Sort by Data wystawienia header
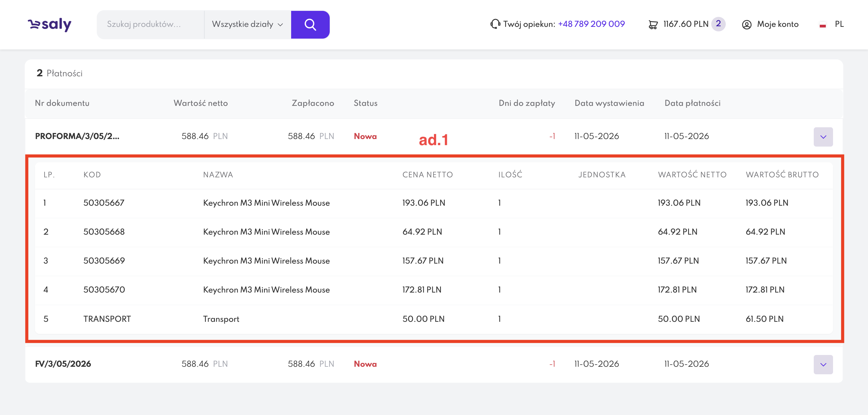 click(609, 103)
